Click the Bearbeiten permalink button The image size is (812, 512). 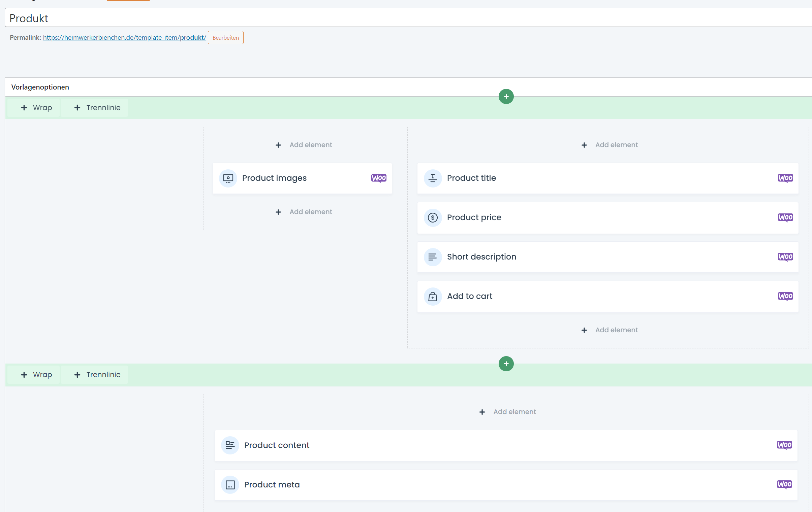(226, 38)
